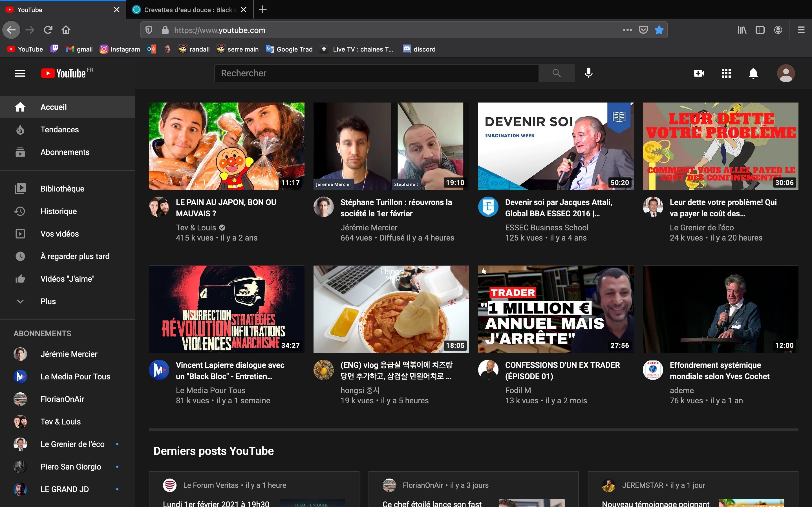Open the page actions three-dots menu
The image size is (812, 507).
(x=627, y=30)
